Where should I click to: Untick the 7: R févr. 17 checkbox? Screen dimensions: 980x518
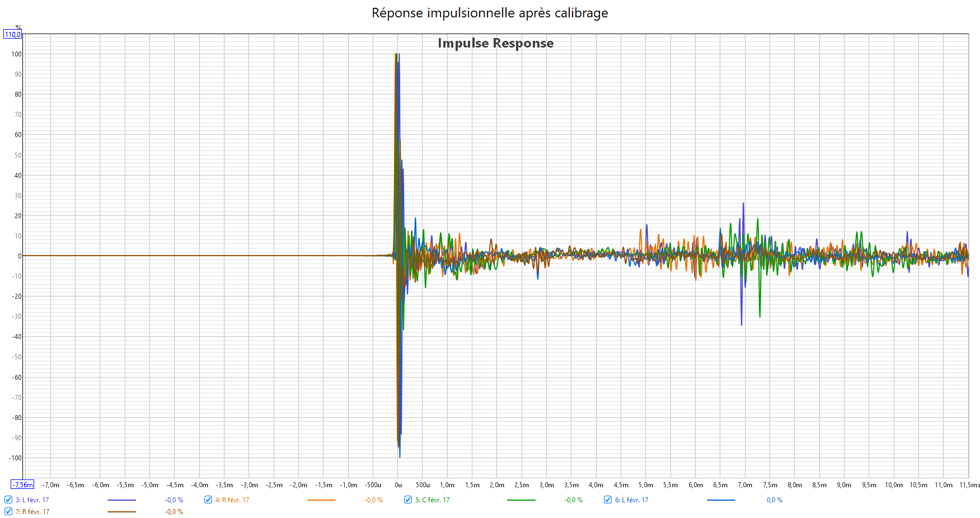pos(8,511)
